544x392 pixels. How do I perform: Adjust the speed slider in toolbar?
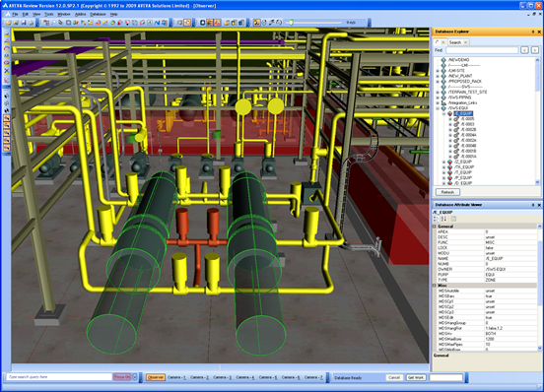click(x=291, y=23)
